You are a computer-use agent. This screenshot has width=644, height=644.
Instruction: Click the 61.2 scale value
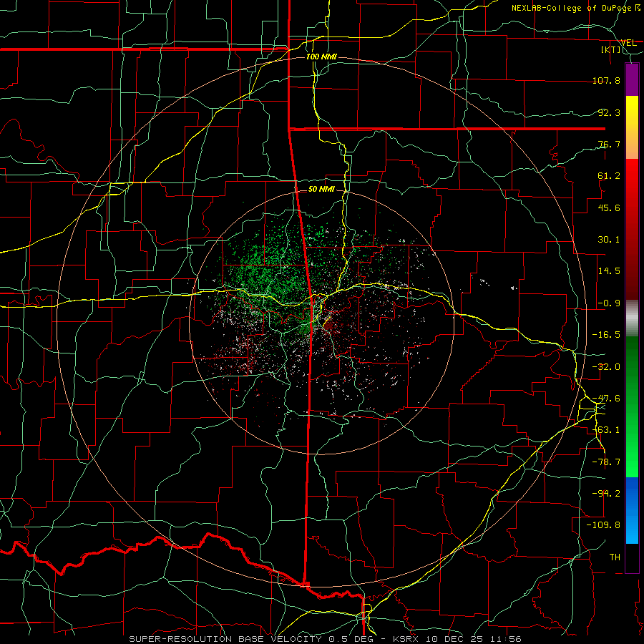pos(609,176)
